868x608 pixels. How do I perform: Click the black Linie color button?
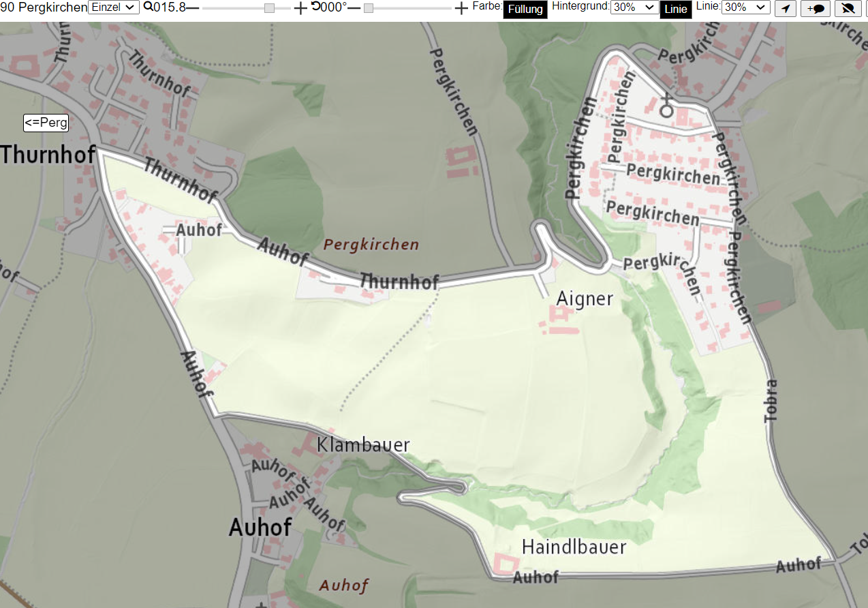676,10
